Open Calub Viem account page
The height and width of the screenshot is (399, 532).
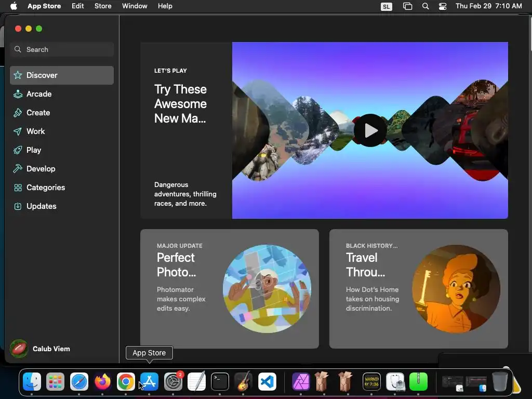[x=40, y=349]
